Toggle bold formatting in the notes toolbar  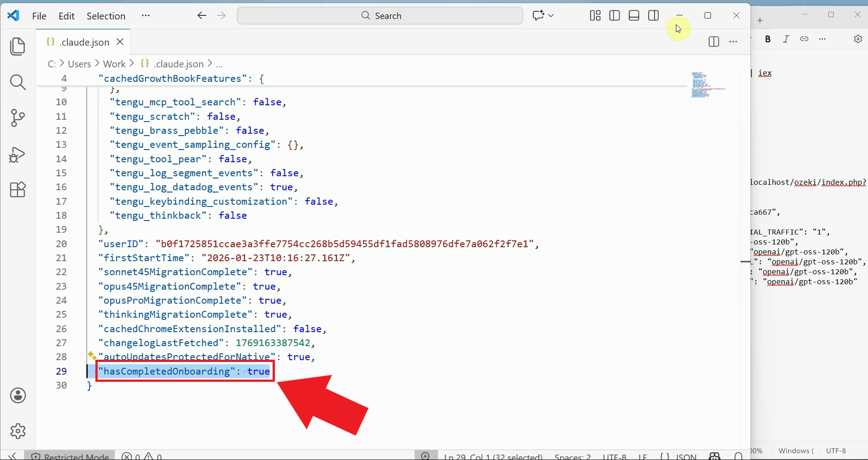point(768,39)
